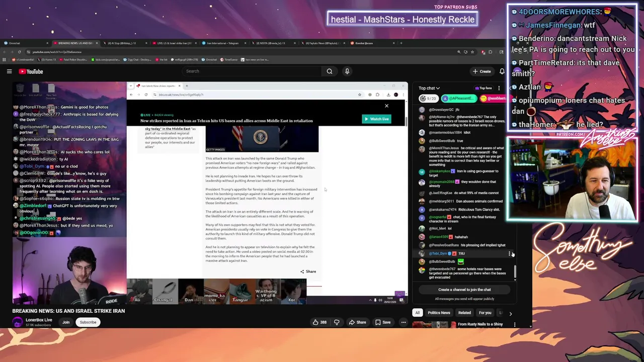Click Create a channel to join chat
Viewport: 644px width, 362px height.
point(464,290)
